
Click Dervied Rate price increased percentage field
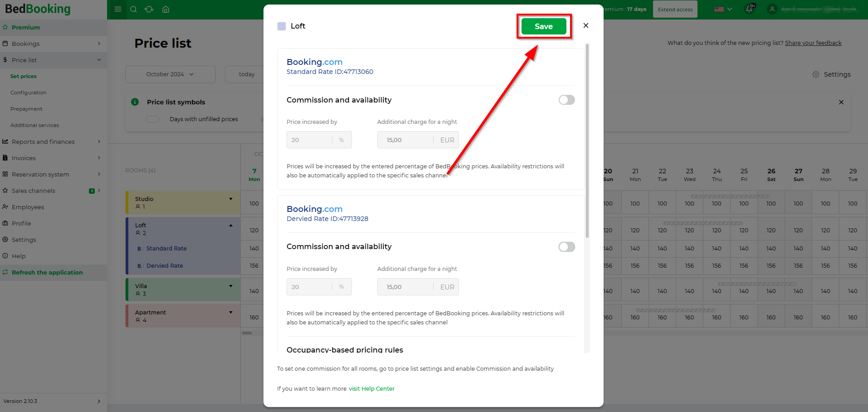[x=319, y=287]
